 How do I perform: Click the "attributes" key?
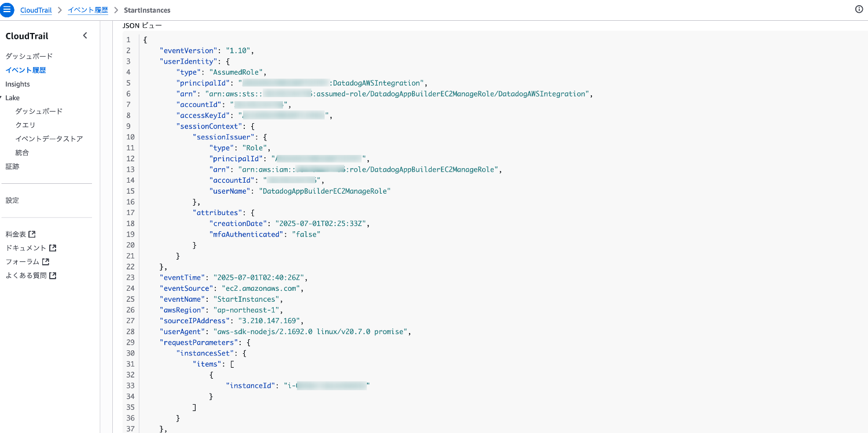coord(218,213)
